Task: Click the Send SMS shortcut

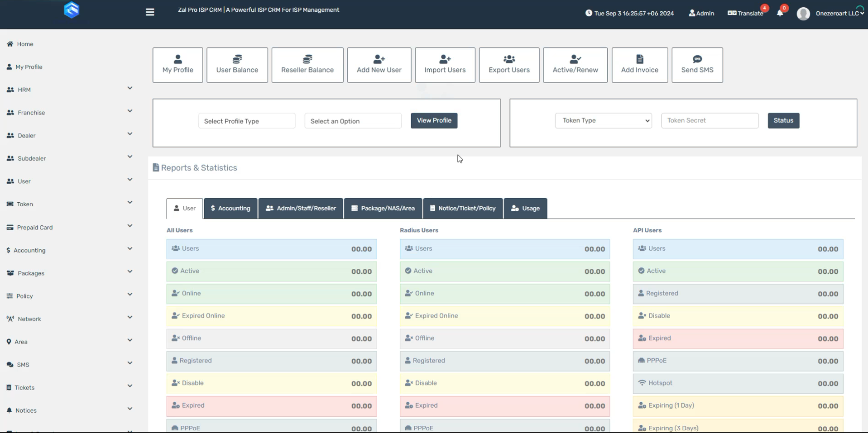Action: 697,65
